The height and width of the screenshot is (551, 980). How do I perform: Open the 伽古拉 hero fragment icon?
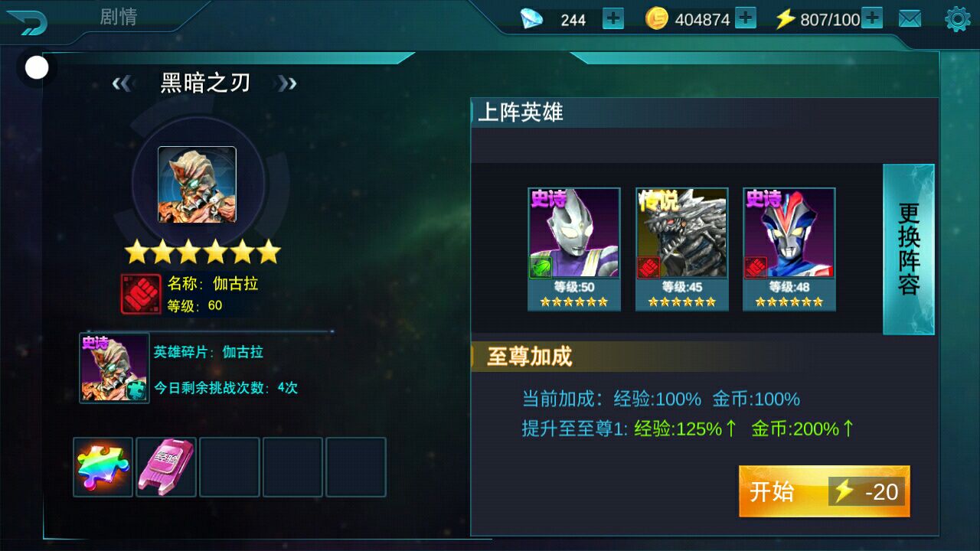tap(115, 368)
